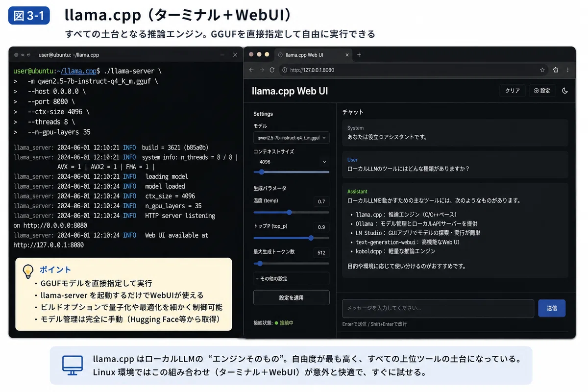Image resolution: width=588 pixels, height=392 pixels.
Task: Open the 設定 button in header
Action: [x=542, y=91]
